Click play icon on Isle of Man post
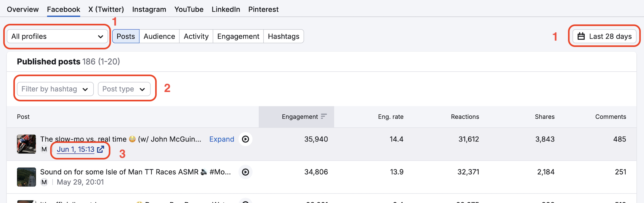This screenshot has width=644, height=203. pyautogui.click(x=245, y=172)
